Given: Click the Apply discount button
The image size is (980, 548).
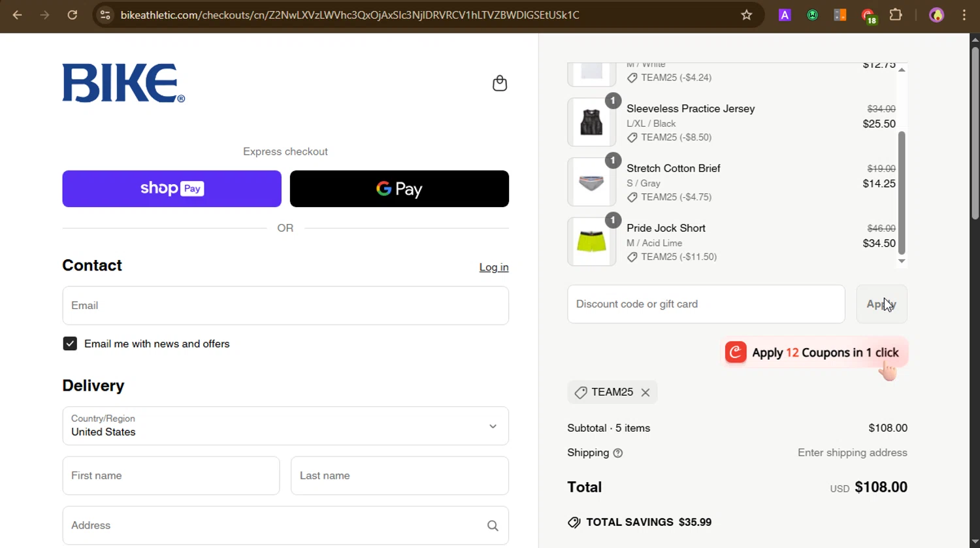Looking at the screenshot, I should coord(882,304).
